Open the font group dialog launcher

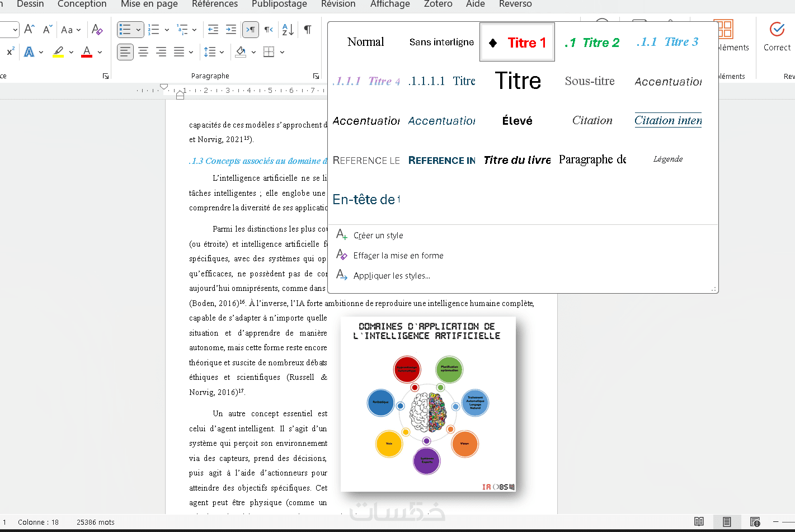(106, 76)
